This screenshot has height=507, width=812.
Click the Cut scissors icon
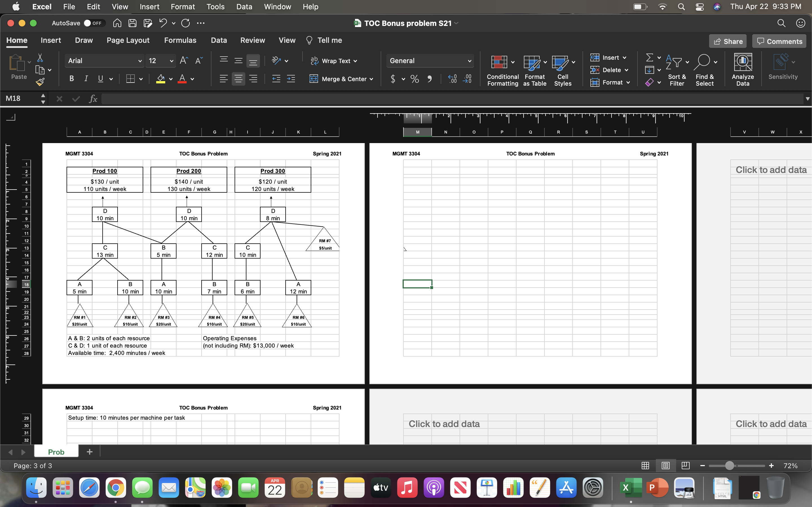pyautogui.click(x=40, y=58)
